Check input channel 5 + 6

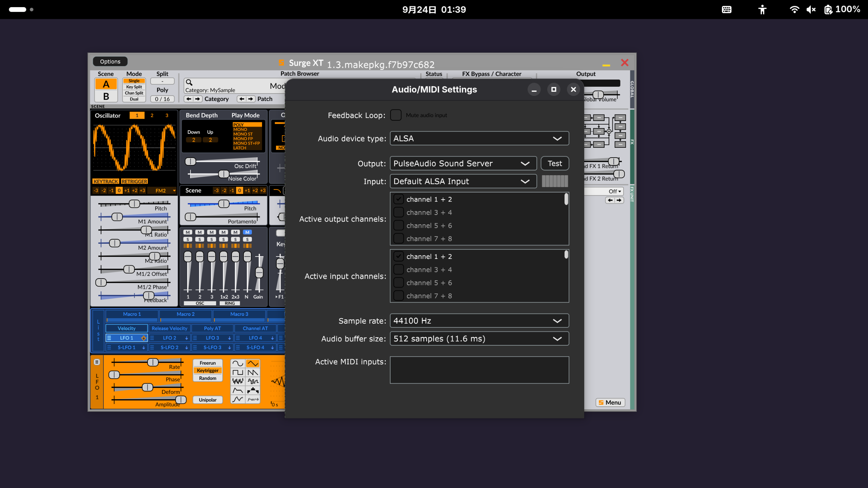pos(398,283)
